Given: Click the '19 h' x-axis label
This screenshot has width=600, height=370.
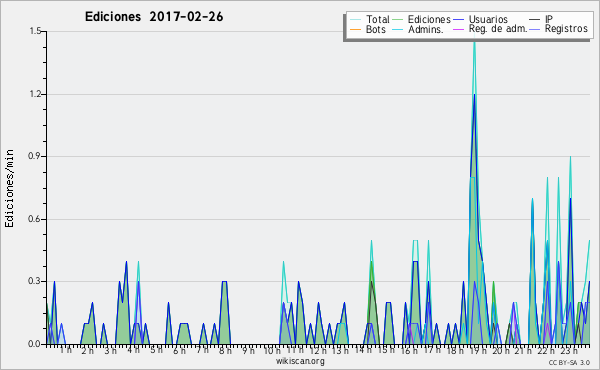Looking at the screenshot, I should coord(478,351).
